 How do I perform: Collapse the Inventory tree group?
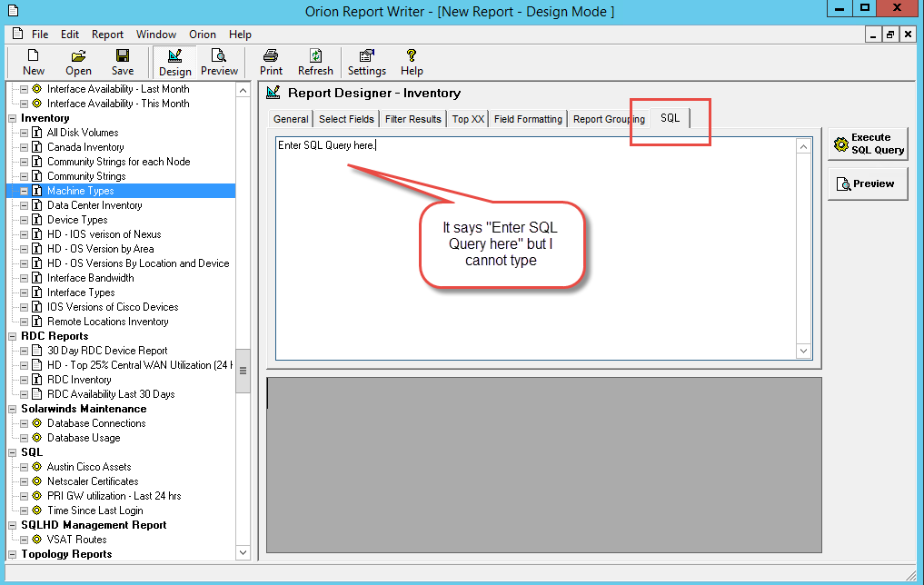coord(12,118)
